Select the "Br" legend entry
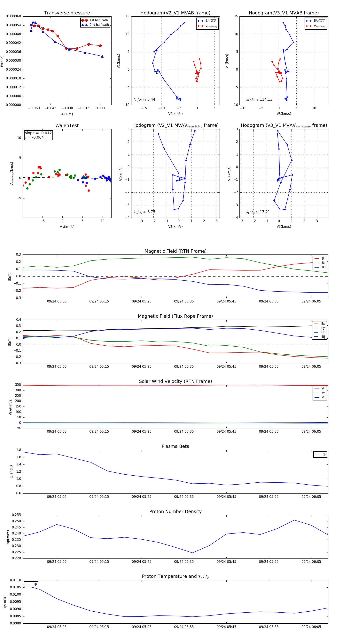This screenshot has height=644, width=351. 320,259
